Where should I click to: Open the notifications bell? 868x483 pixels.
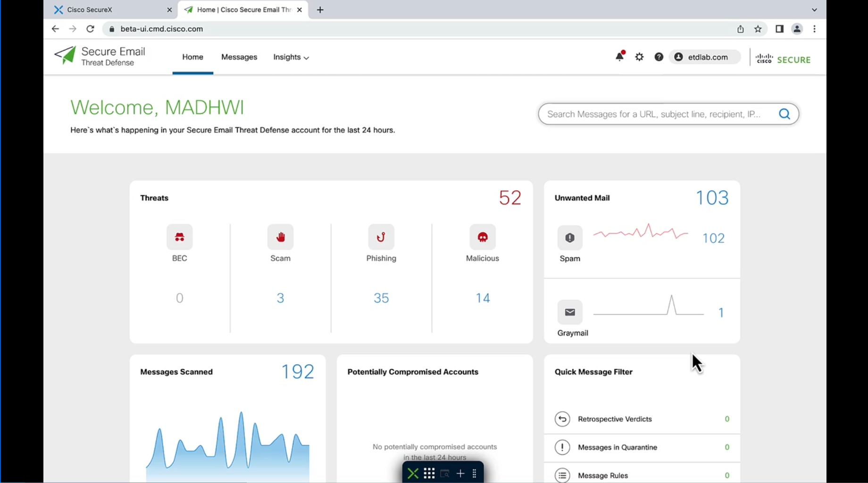619,57
